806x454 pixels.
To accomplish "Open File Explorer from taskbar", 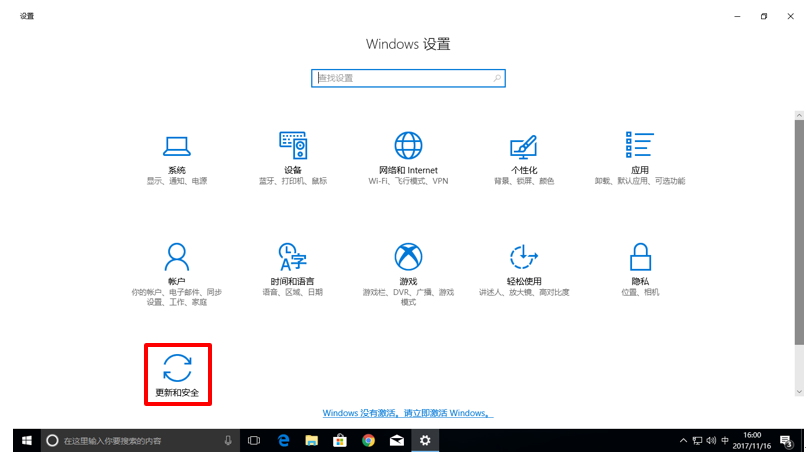I will pyautogui.click(x=312, y=441).
